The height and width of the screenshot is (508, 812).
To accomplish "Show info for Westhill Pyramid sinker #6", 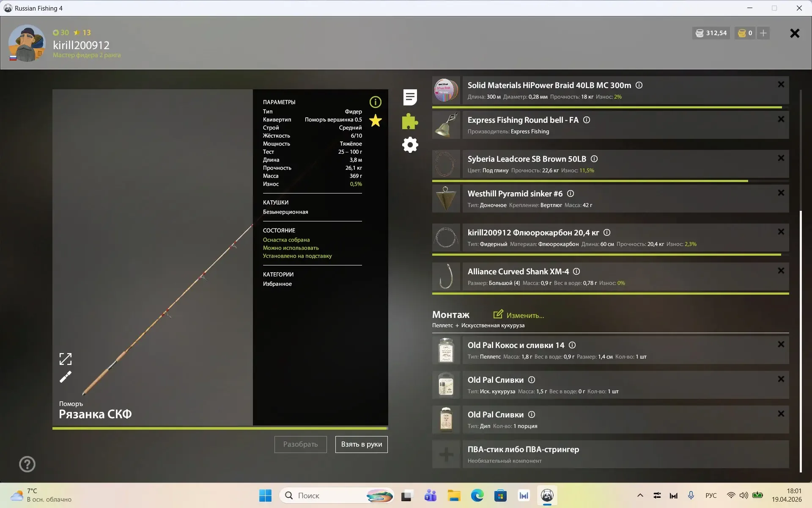I will [x=571, y=194].
